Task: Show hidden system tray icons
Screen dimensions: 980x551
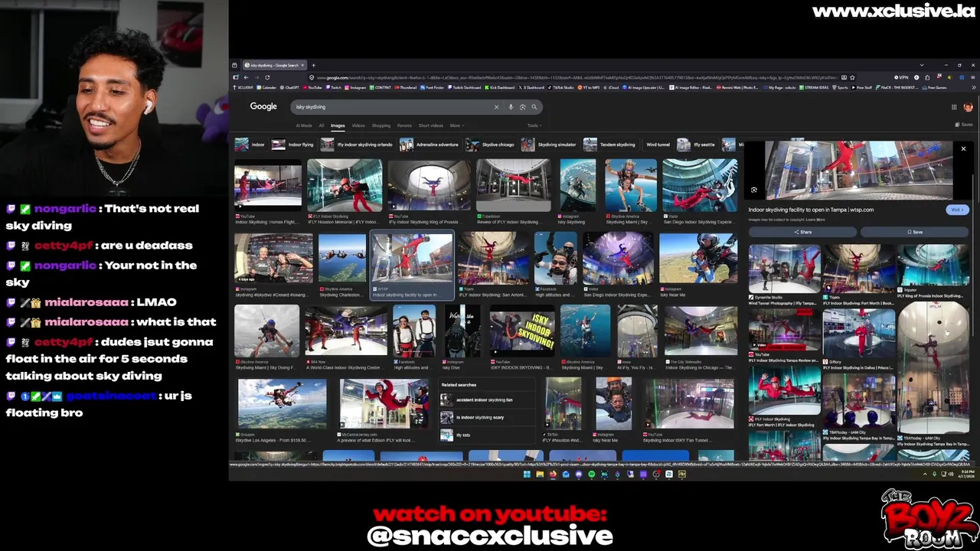Action: tap(925, 474)
